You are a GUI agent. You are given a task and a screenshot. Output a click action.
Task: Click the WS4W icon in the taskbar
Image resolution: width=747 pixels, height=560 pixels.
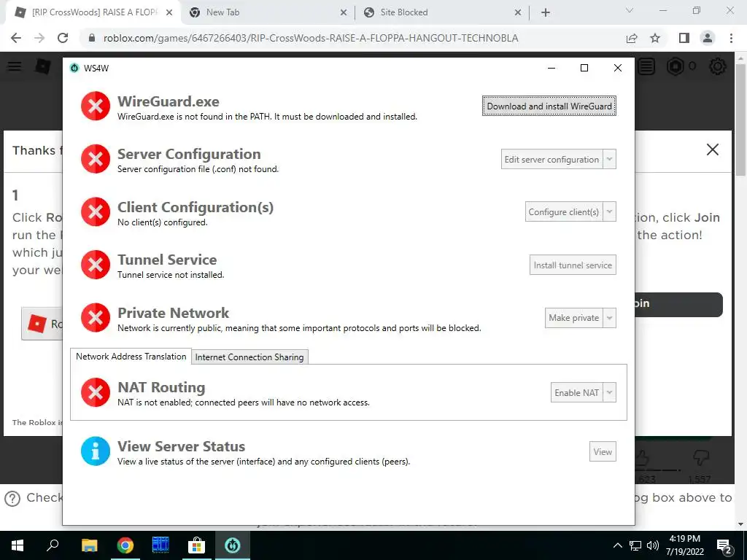[x=233, y=545]
